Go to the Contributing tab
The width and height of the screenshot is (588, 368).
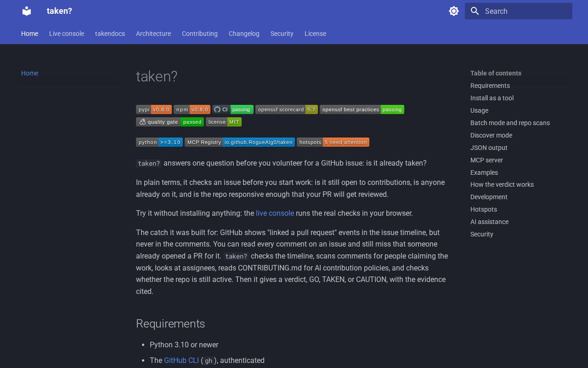pyautogui.click(x=200, y=34)
